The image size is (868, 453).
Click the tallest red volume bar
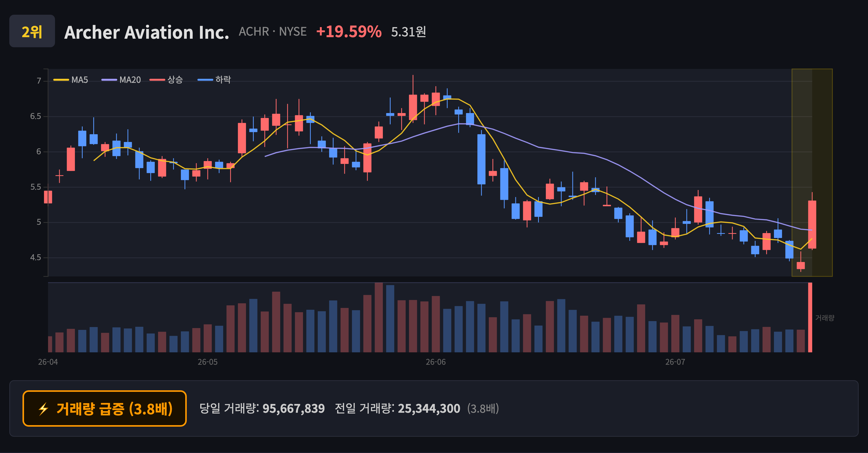(379, 317)
